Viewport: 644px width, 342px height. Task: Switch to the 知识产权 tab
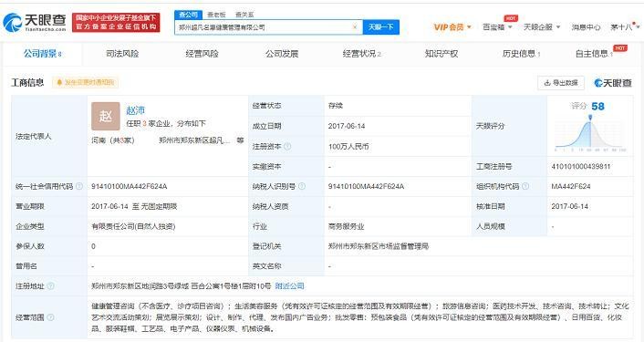pos(441,54)
